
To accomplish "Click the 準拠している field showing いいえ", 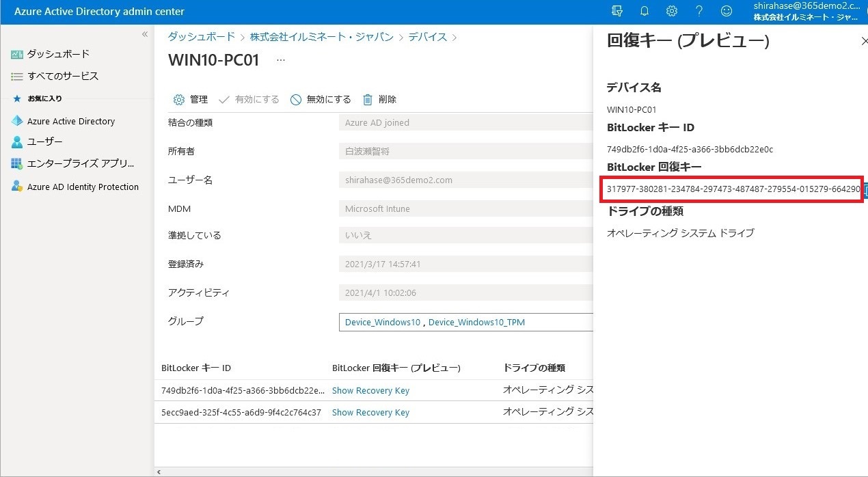I will (465, 236).
